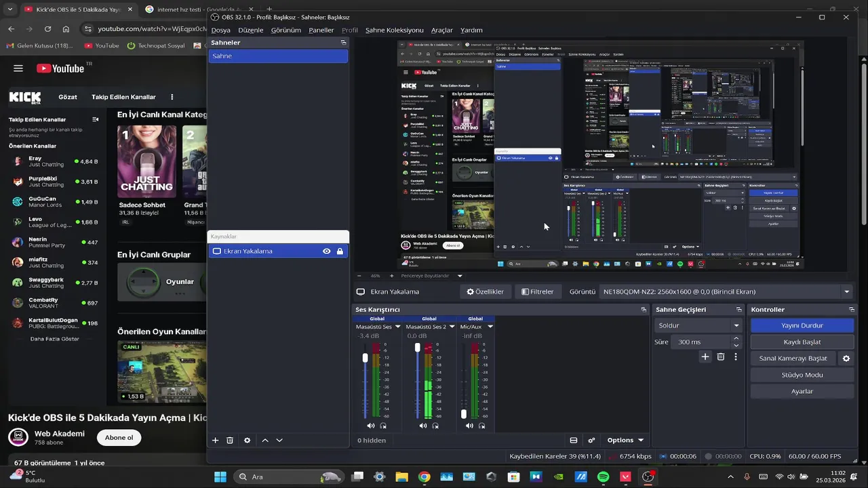Reload the Chrome page
The image size is (868, 488).
tap(47, 29)
